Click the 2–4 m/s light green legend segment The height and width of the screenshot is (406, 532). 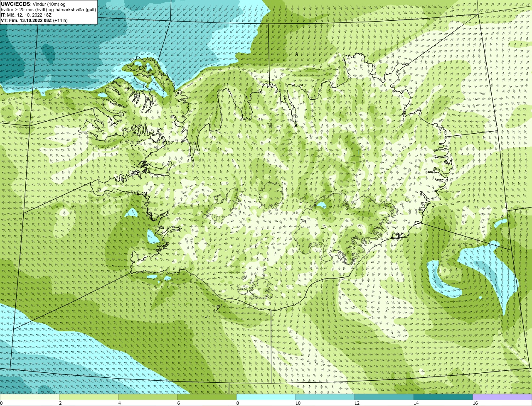click(89, 397)
